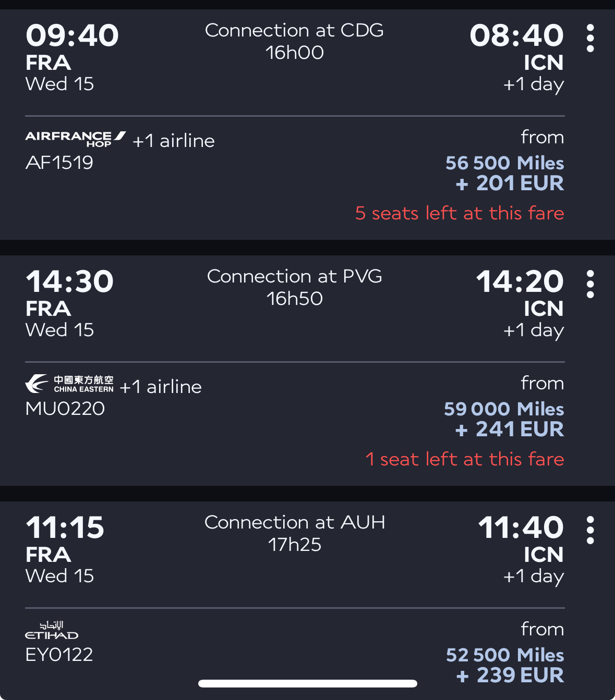The image size is (615, 700).
Task: Click the Air France HOP logo
Action: [x=76, y=139]
